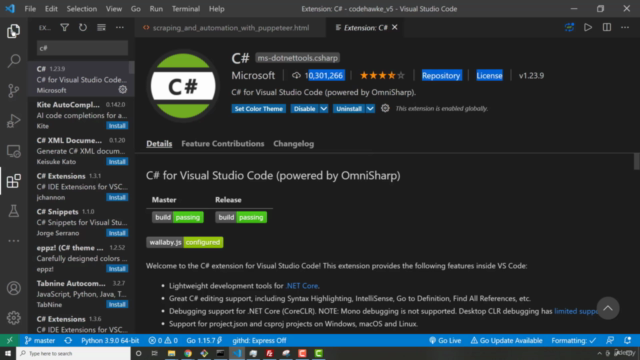Open the Help menu
The image size is (640, 360).
coord(217,9)
